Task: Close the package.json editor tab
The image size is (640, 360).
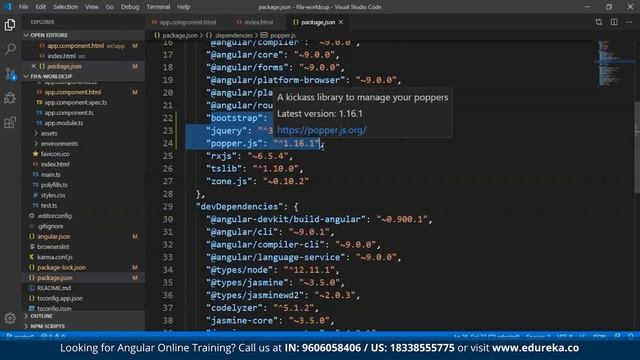Action: 341,22
